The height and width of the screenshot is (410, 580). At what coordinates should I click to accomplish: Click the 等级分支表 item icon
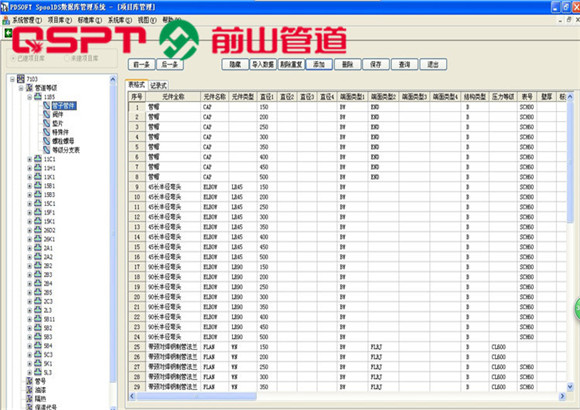[x=47, y=150]
